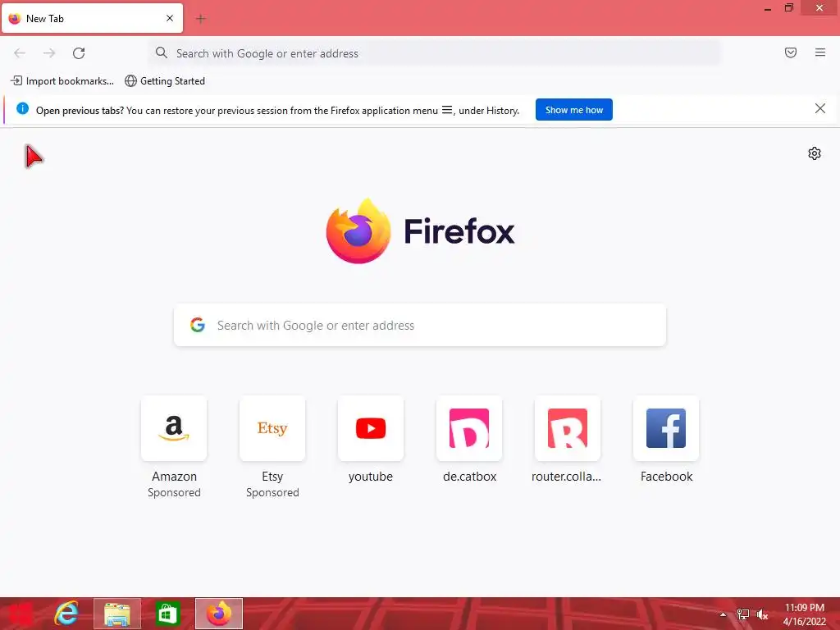Open the Save to Pocket icon
Viewport: 840px width, 630px height.
pos(791,52)
